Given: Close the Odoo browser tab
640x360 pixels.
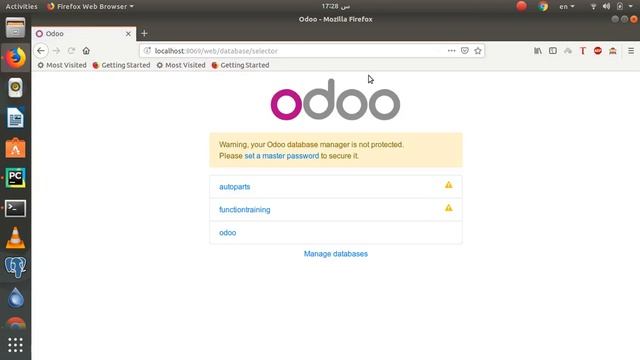Looking at the screenshot, I should [x=128, y=34].
